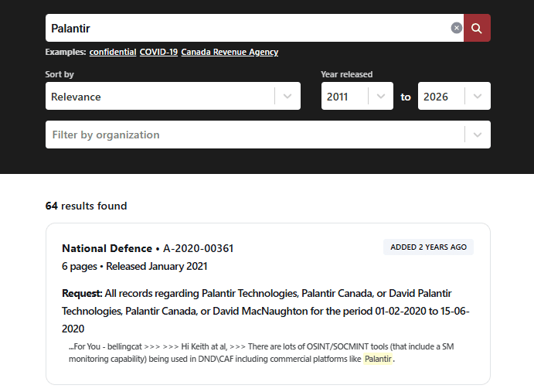Viewport: 534px width, 392px height.
Task: Click the Request description text
Action: click(266, 311)
